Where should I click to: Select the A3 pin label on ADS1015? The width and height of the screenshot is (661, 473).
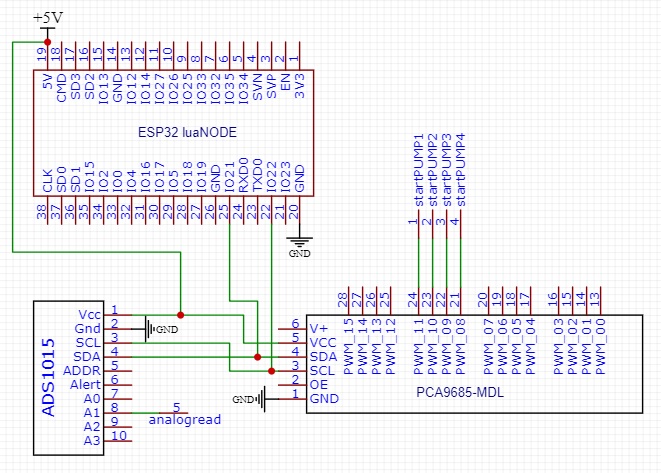[x=92, y=440]
